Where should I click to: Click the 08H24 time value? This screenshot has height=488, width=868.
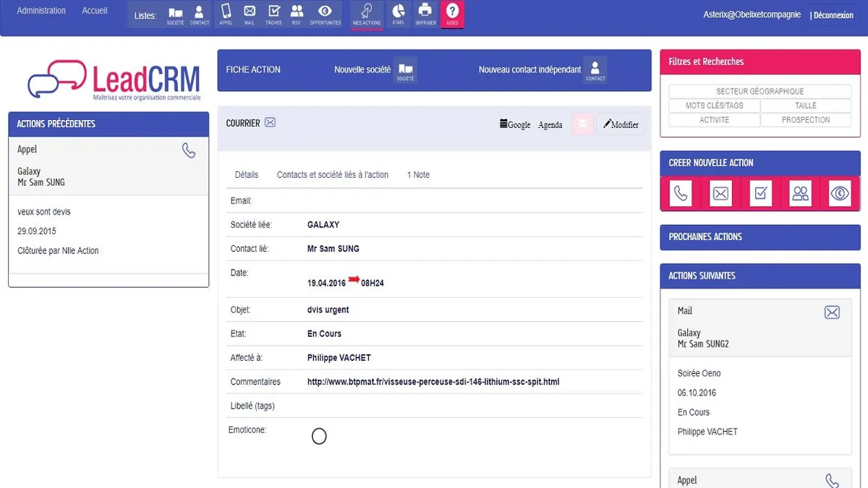[373, 283]
